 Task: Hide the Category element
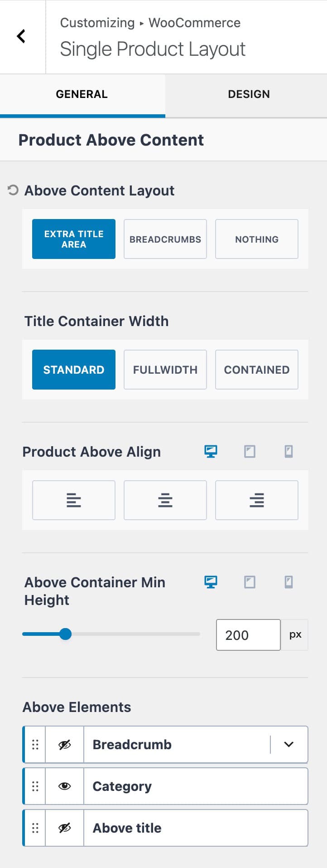pyautogui.click(x=64, y=786)
